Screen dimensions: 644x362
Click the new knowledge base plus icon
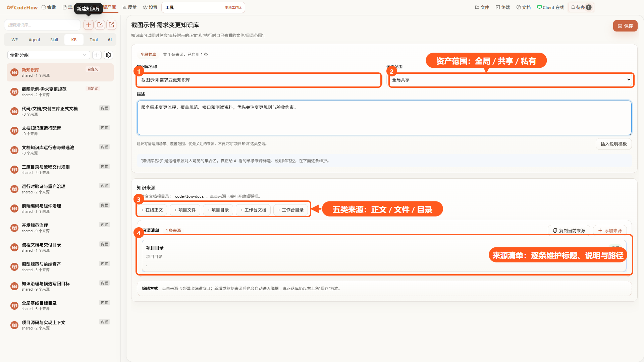click(x=89, y=25)
